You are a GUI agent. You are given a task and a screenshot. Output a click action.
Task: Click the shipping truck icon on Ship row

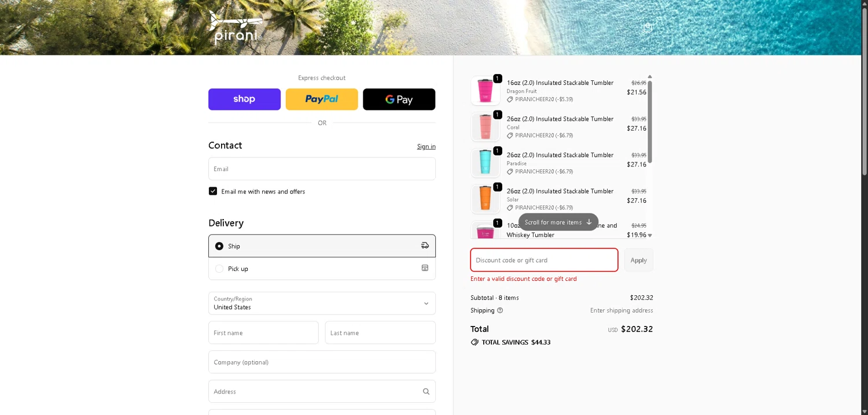point(425,246)
